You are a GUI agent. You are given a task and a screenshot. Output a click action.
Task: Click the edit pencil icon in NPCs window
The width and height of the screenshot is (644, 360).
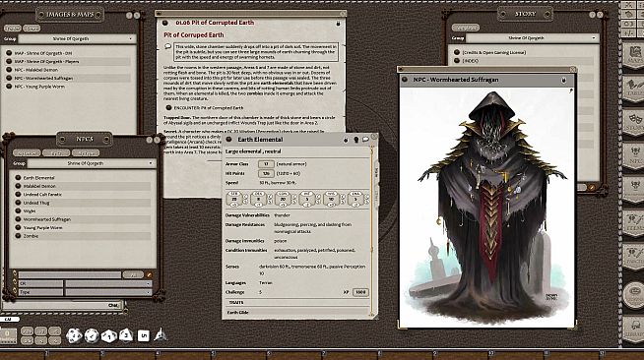149,275
